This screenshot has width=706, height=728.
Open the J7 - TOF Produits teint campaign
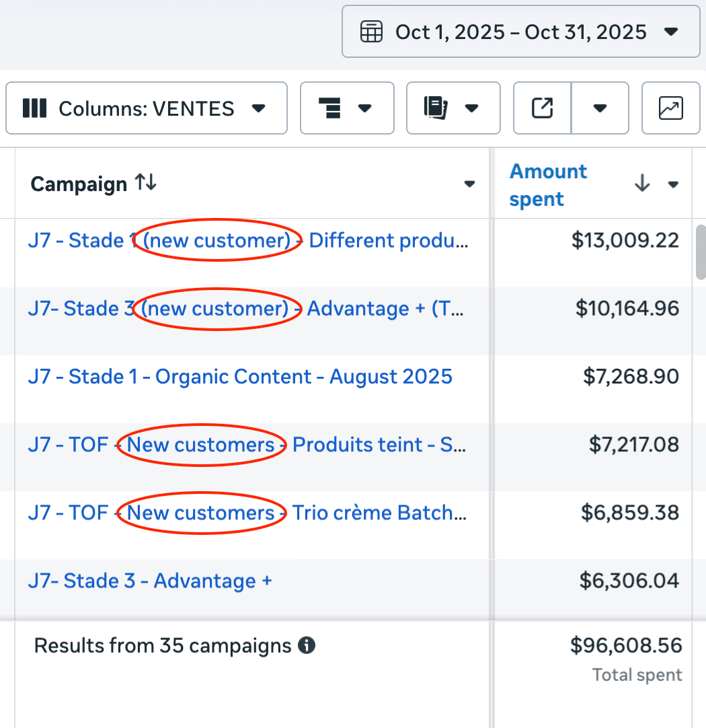pos(248,445)
